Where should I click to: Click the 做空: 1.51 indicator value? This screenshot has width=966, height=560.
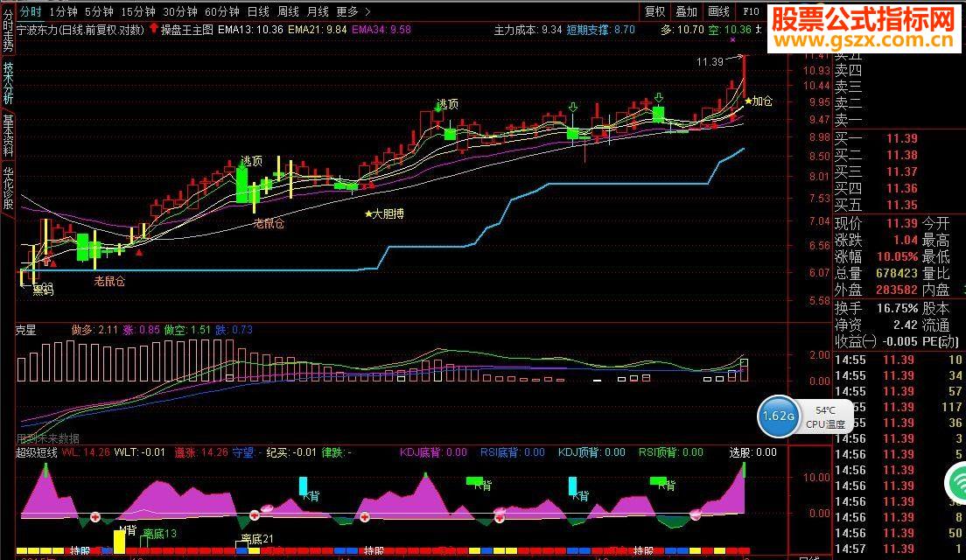(187, 330)
